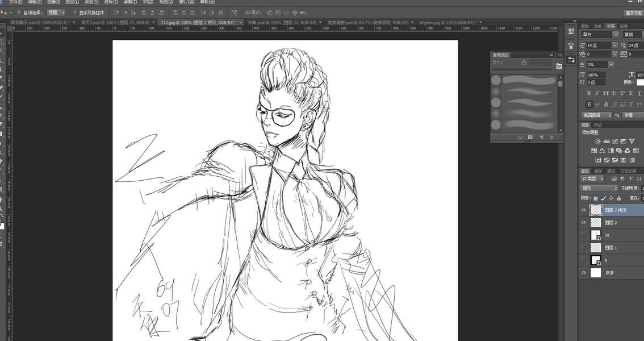Click the text color swatch next to 颜色
The width and height of the screenshot is (644, 341).
coord(640,82)
